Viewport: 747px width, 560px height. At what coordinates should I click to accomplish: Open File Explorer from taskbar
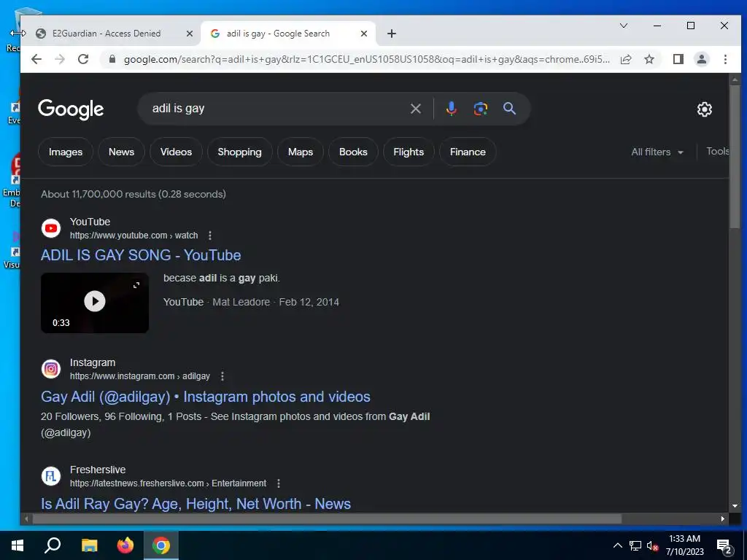click(89, 545)
